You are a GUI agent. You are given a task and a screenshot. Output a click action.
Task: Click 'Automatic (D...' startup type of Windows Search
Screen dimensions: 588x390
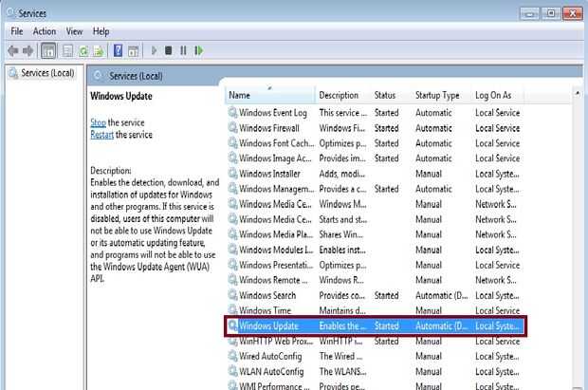click(441, 295)
